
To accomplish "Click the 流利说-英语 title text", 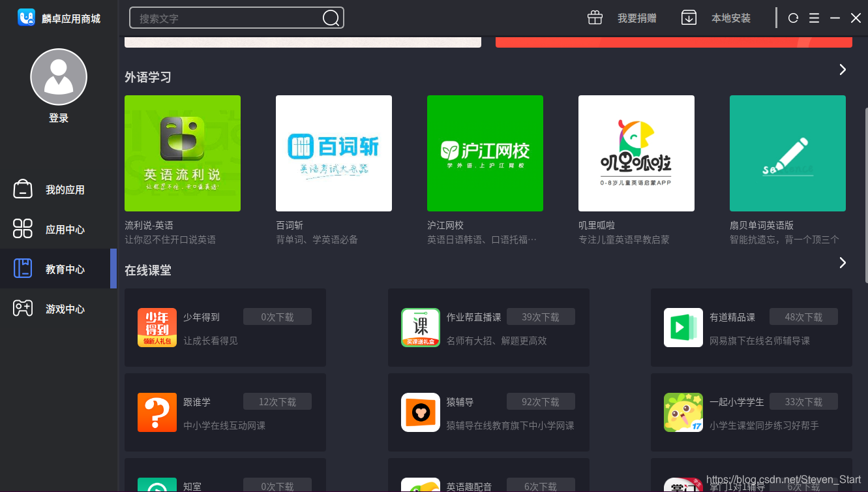I will (149, 225).
